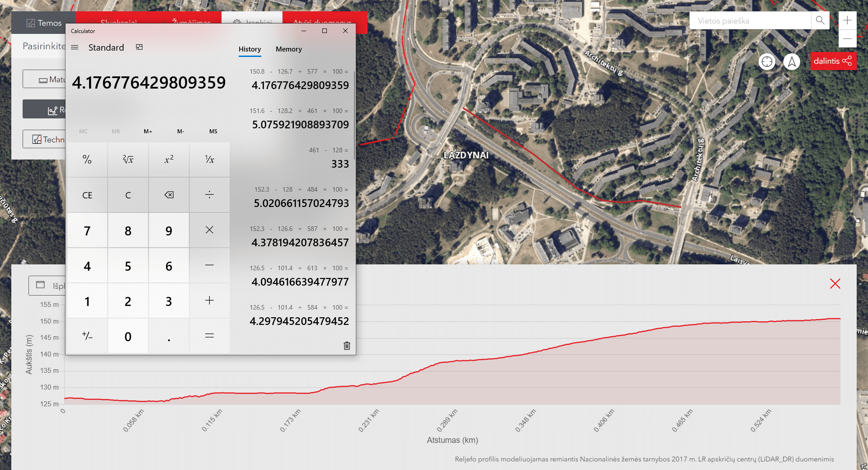Select the History tab
This screenshot has height=470, width=868.
tap(250, 49)
